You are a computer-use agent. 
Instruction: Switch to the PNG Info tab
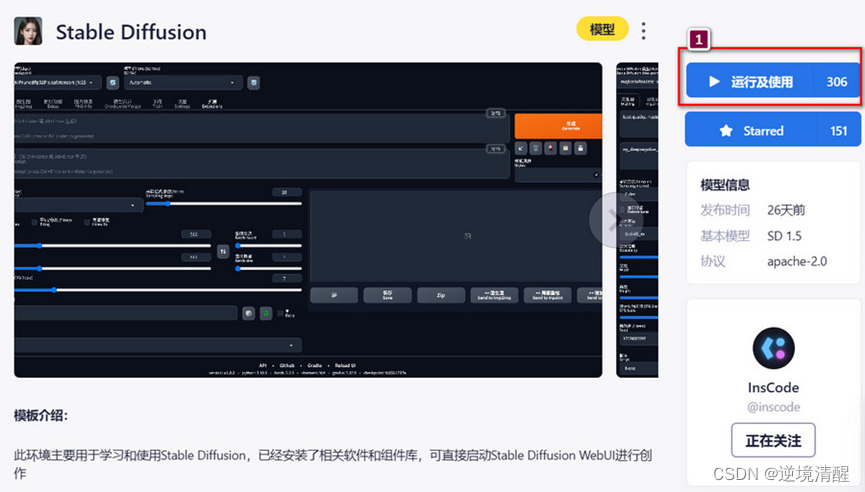click(x=83, y=103)
